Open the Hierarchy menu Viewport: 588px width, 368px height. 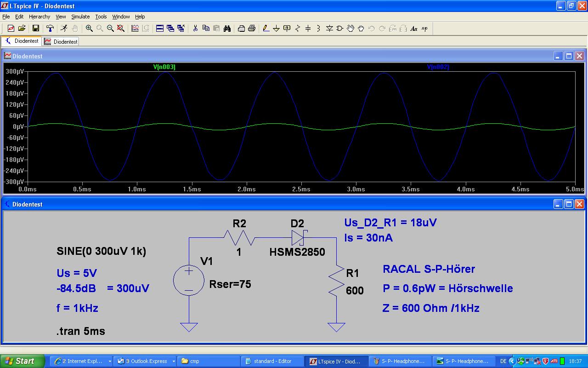(x=40, y=17)
